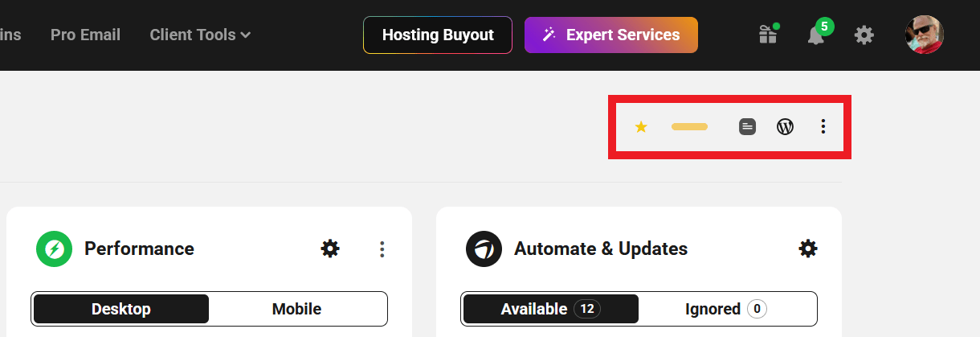The width and height of the screenshot is (980, 337).
Task: Select the Available updates tab
Action: tap(550, 309)
